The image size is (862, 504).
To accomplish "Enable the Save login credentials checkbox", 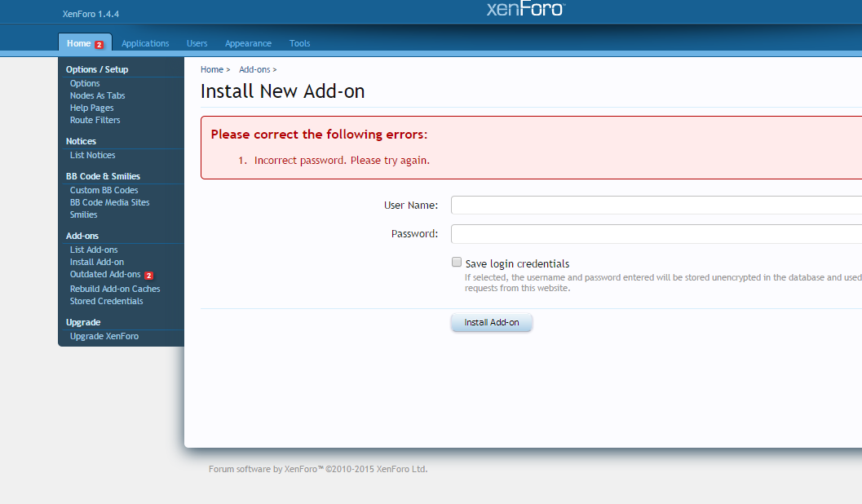I will pos(457,263).
